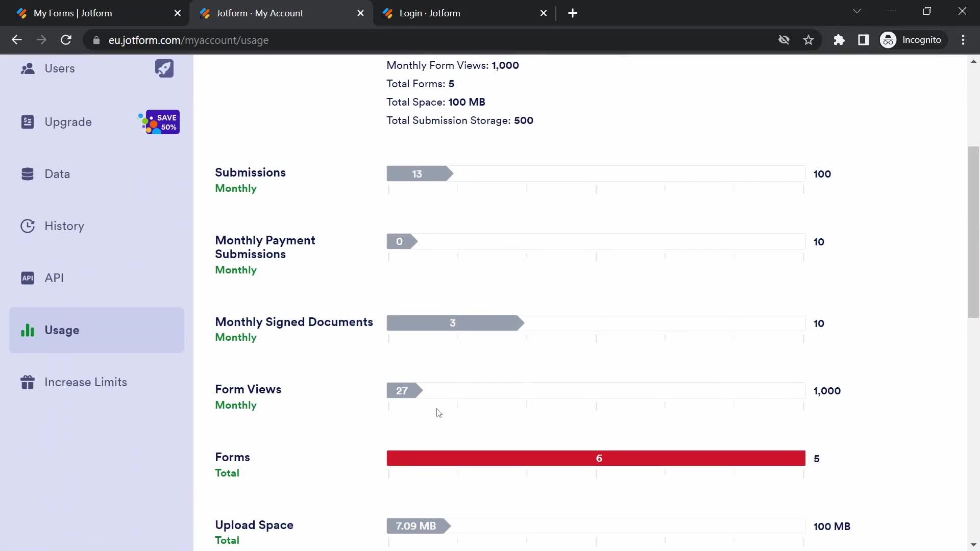Click the Save 50% Upgrade button

[x=160, y=122]
